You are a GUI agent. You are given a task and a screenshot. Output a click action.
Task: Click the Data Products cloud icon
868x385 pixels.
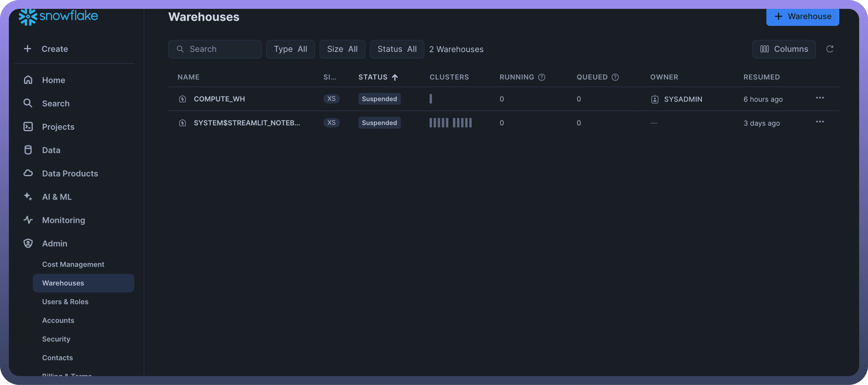coord(28,173)
